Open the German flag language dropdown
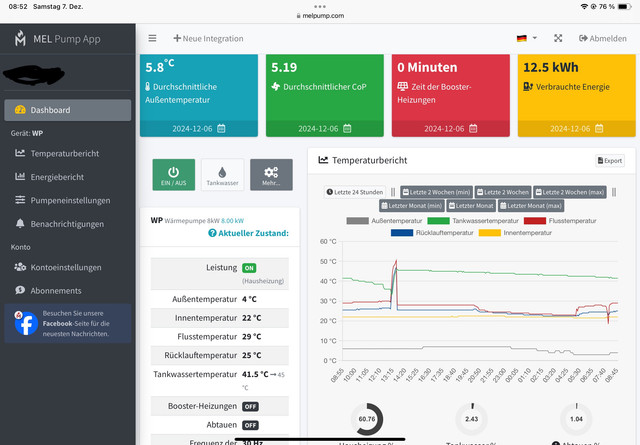 (x=527, y=38)
